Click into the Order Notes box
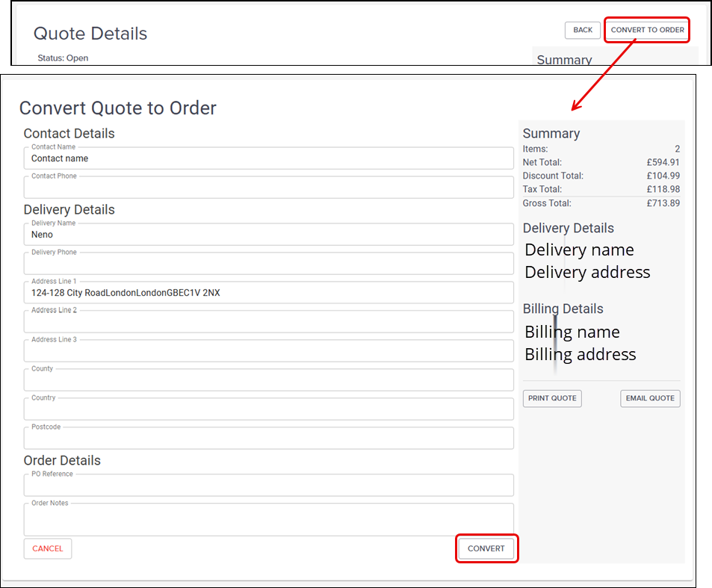The width and height of the screenshot is (712, 588). 268,519
